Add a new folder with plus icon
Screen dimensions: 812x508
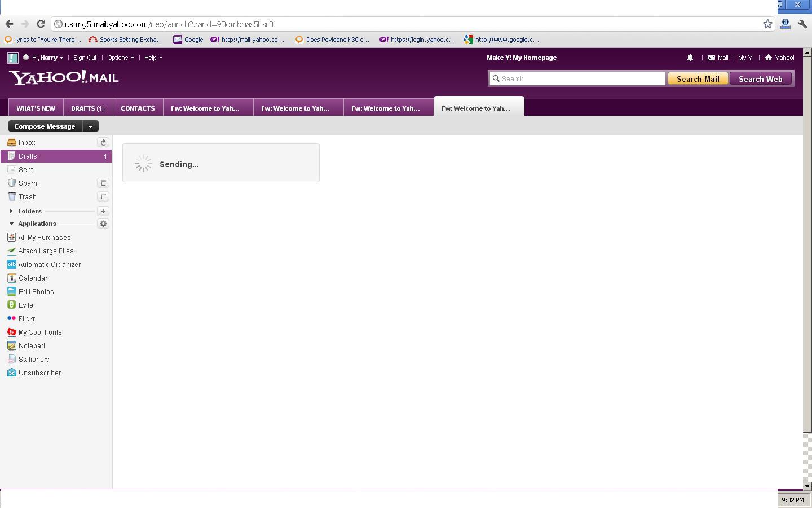tap(103, 211)
